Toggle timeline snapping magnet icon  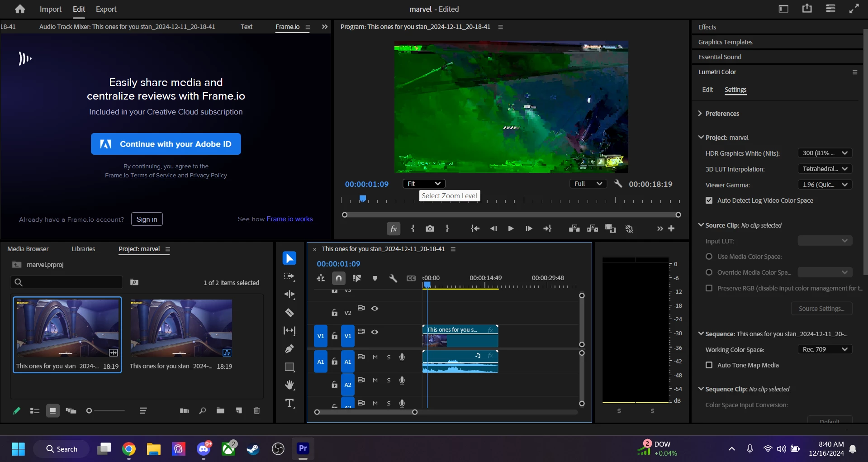click(338, 278)
